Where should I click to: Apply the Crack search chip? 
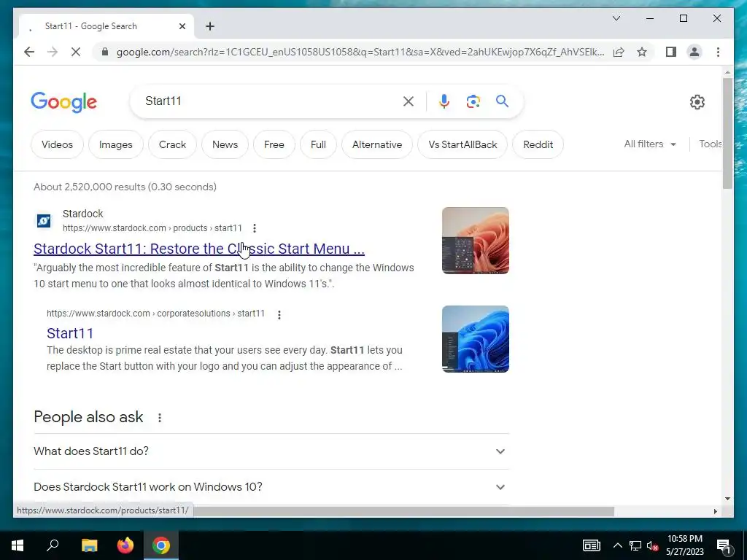[x=172, y=144]
